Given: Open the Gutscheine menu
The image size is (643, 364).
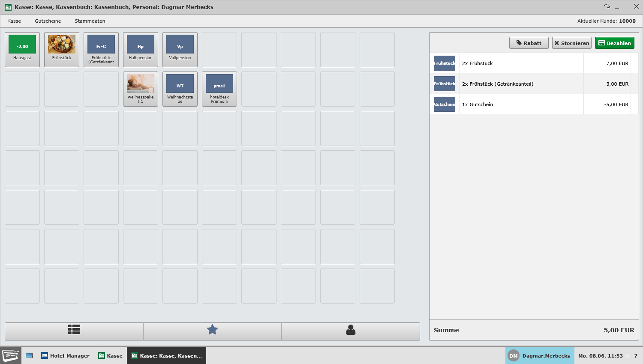Looking at the screenshot, I should click(48, 21).
